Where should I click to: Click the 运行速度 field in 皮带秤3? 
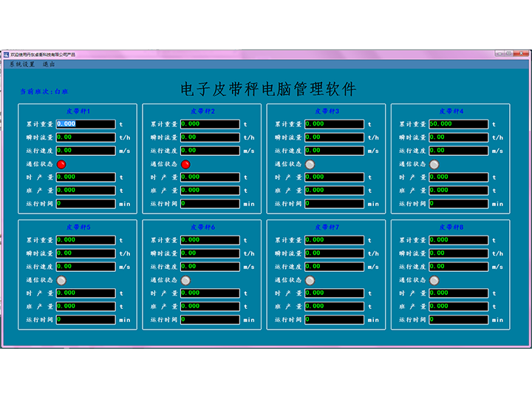click(334, 151)
